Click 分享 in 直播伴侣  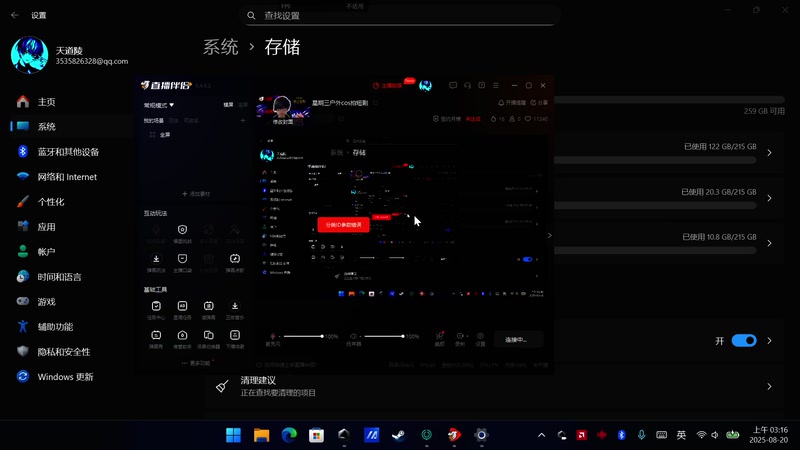pos(539,103)
